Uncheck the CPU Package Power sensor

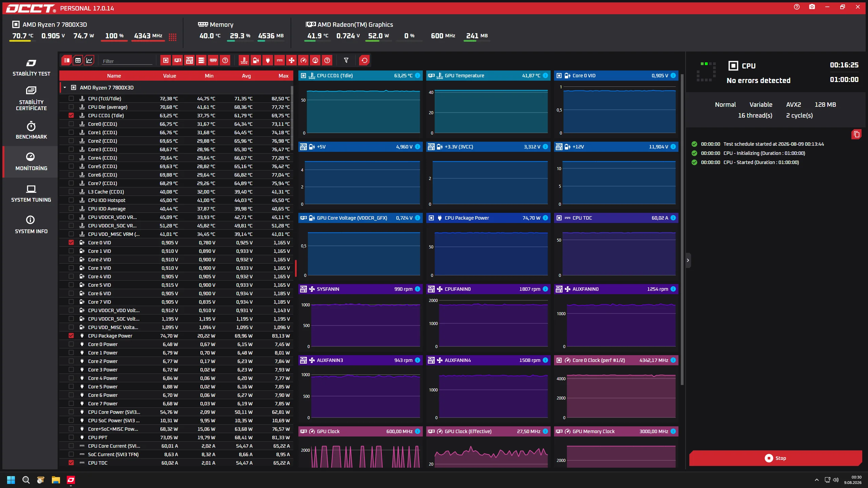point(71,336)
